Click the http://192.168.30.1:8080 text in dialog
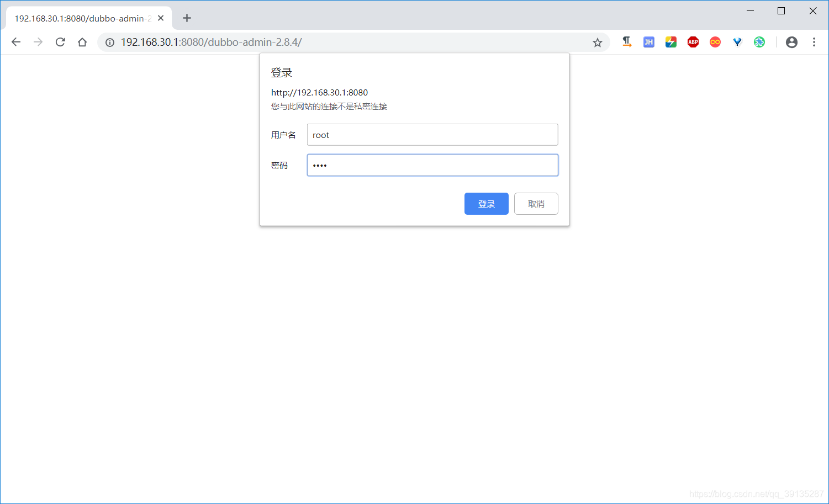Viewport: 829px width, 504px height. click(x=319, y=93)
